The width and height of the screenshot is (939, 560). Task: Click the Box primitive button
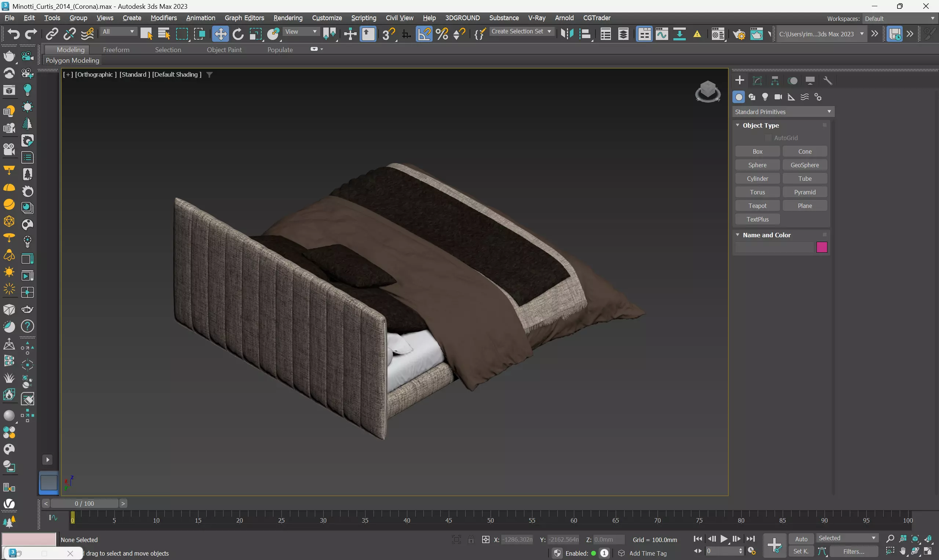757,151
